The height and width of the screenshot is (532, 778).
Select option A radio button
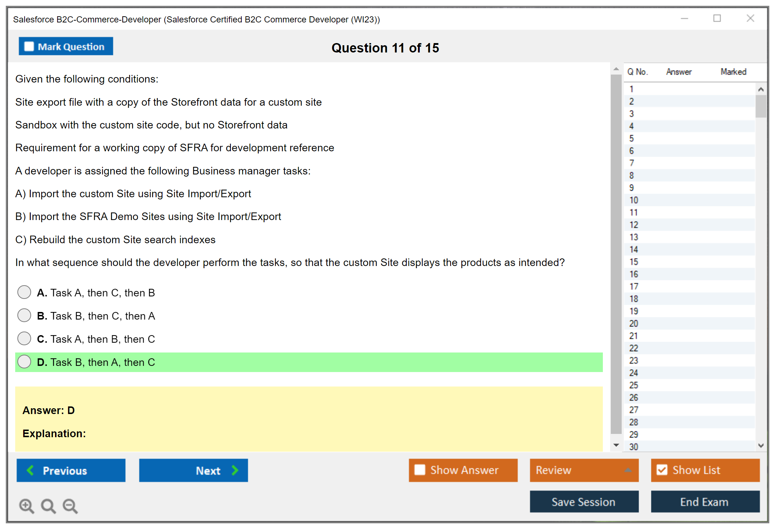click(24, 292)
